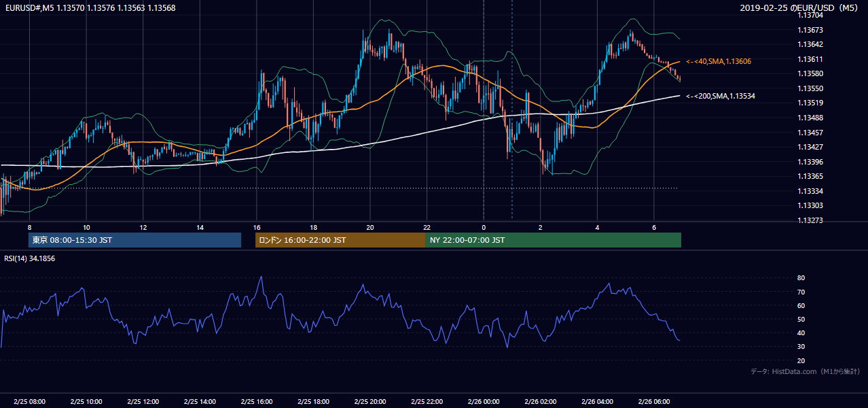Click RSI scale value 70
The width and height of the screenshot is (868, 408).
(x=801, y=292)
